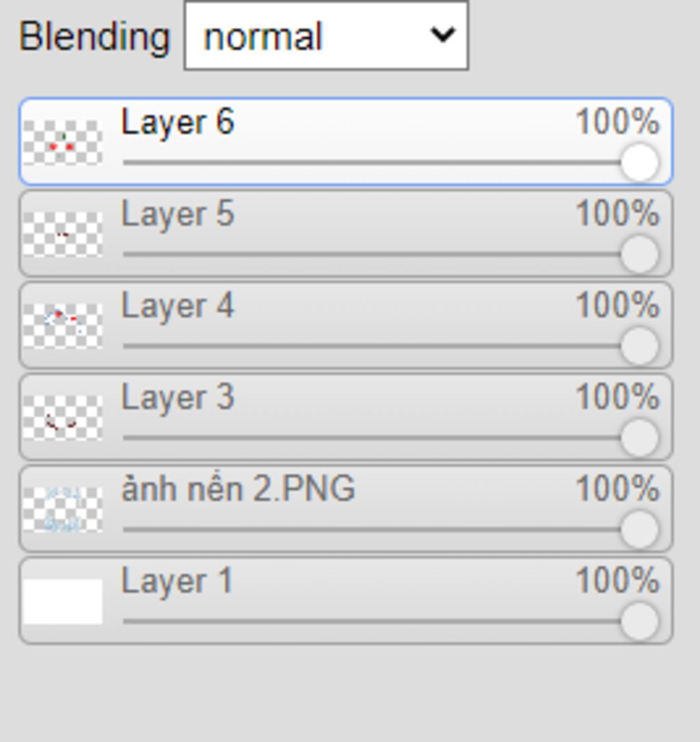Select the Layer 4 thumbnail
The width and height of the screenshot is (700, 742).
tap(63, 326)
